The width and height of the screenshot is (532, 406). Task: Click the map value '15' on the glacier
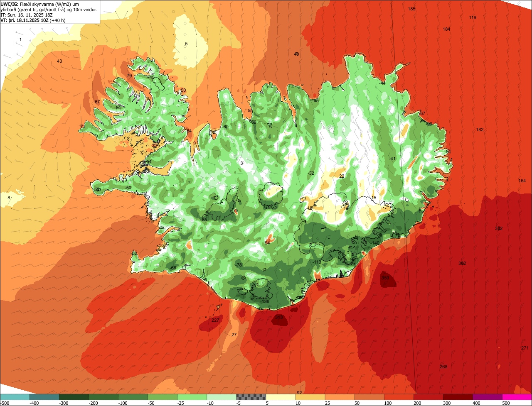pos(374,198)
